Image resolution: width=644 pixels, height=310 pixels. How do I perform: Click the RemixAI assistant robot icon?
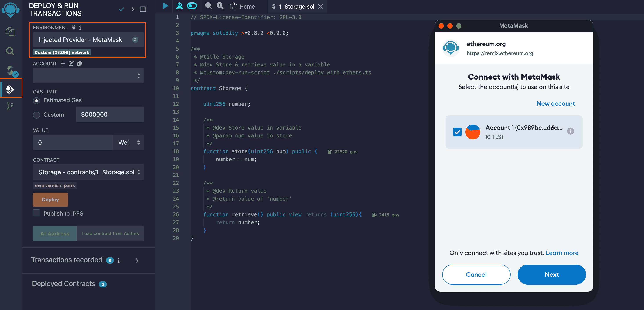tap(180, 6)
